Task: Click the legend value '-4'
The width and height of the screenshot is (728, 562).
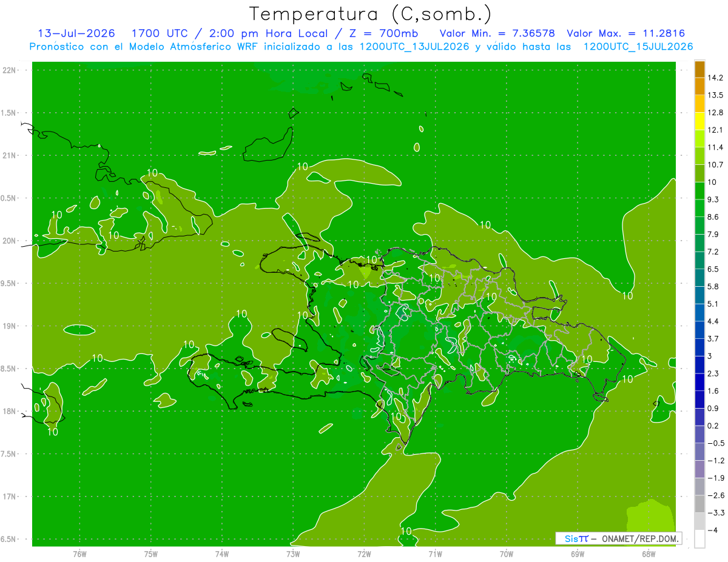Action: coord(712,530)
